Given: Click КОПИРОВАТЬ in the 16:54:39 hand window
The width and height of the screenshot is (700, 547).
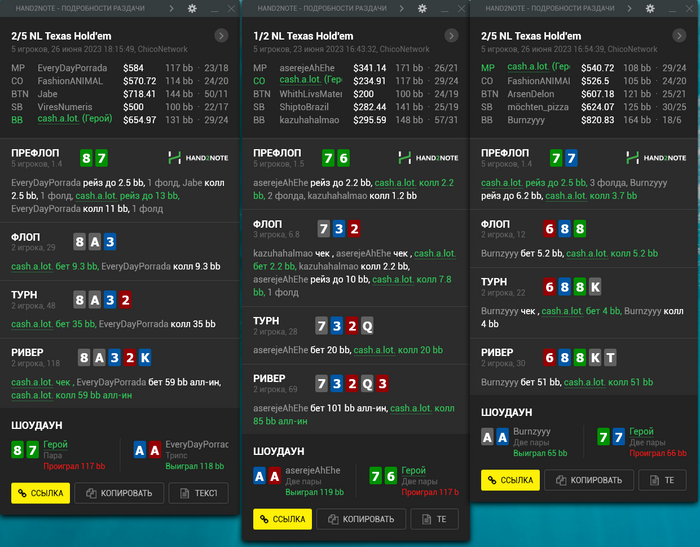Looking at the screenshot, I should point(589,480).
